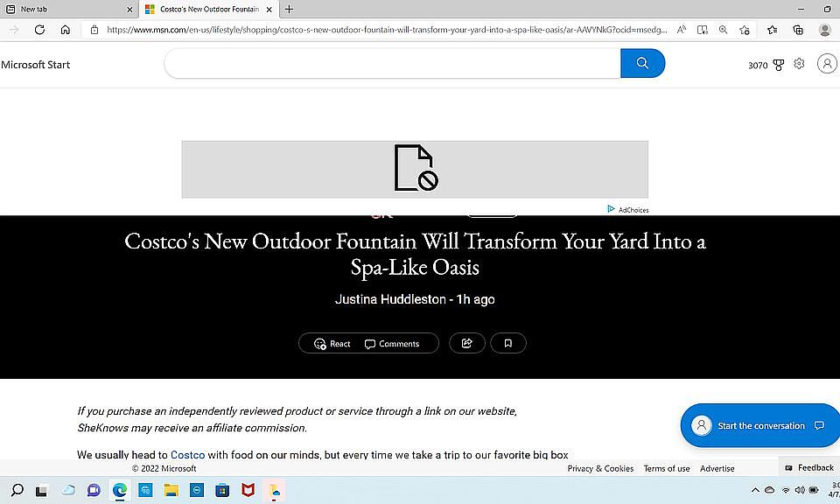This screenshot has height=504, width=840.
Task: Click Start the conversation button
Action: pos(759,425)
